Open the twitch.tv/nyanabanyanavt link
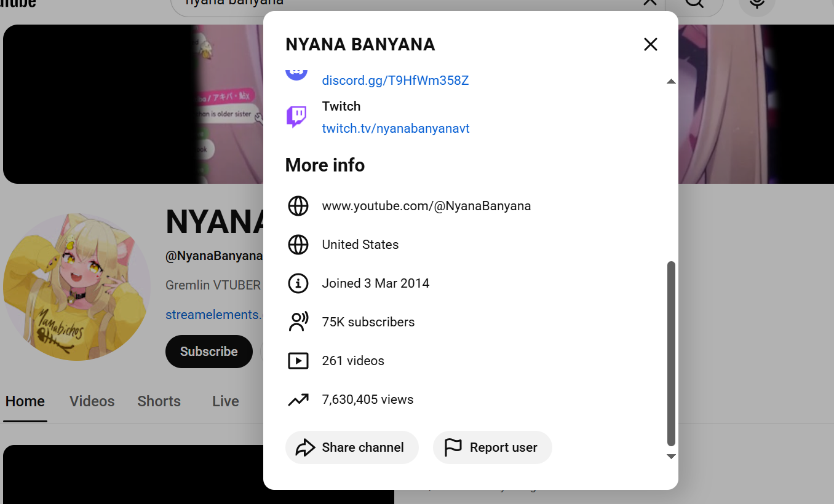Screen dimensions: 834x504 395,128
